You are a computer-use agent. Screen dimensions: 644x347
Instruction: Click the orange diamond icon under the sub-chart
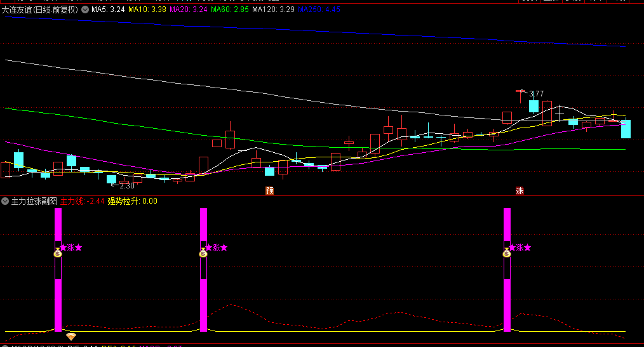[x=71, y=337]
